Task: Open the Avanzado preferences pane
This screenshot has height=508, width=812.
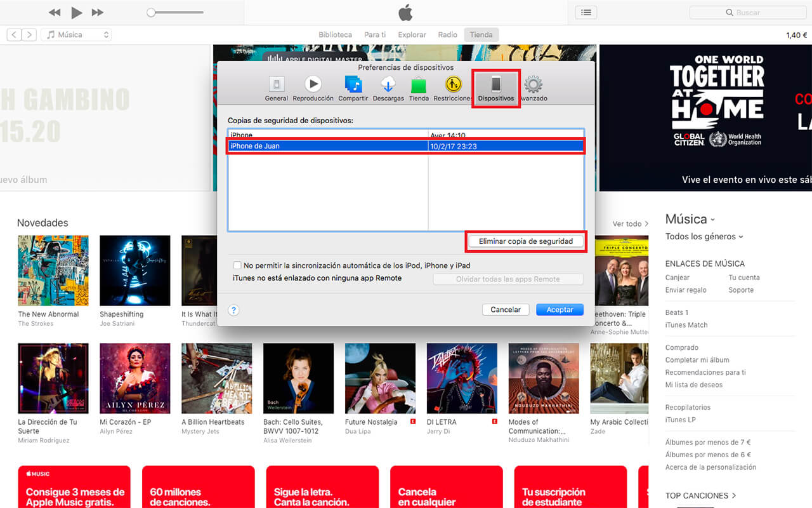Action: (534, 89)
